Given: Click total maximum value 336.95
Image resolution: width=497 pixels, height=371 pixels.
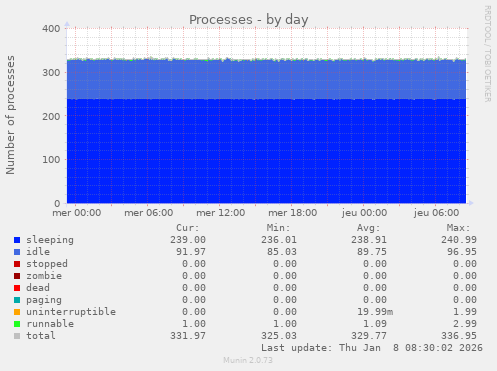Looking at the screenshot, I should (x=459, y=336).
